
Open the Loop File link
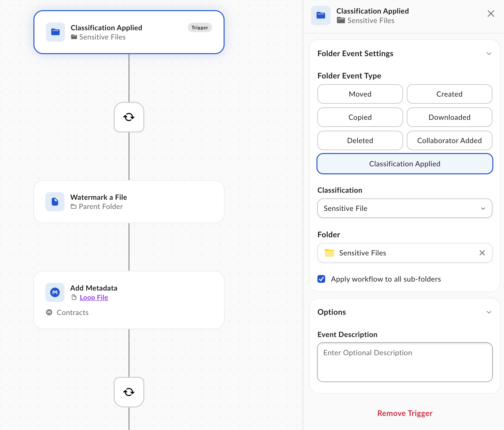point(94,297)
